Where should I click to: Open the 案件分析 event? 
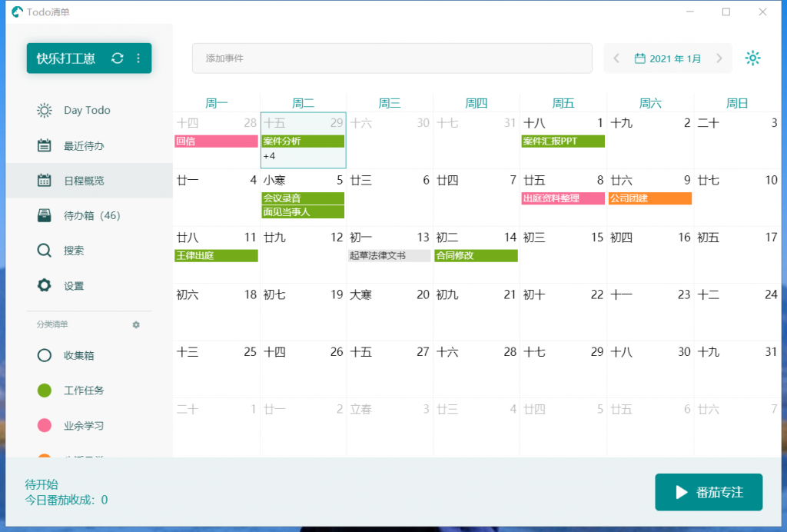click(x=303, y=141)
